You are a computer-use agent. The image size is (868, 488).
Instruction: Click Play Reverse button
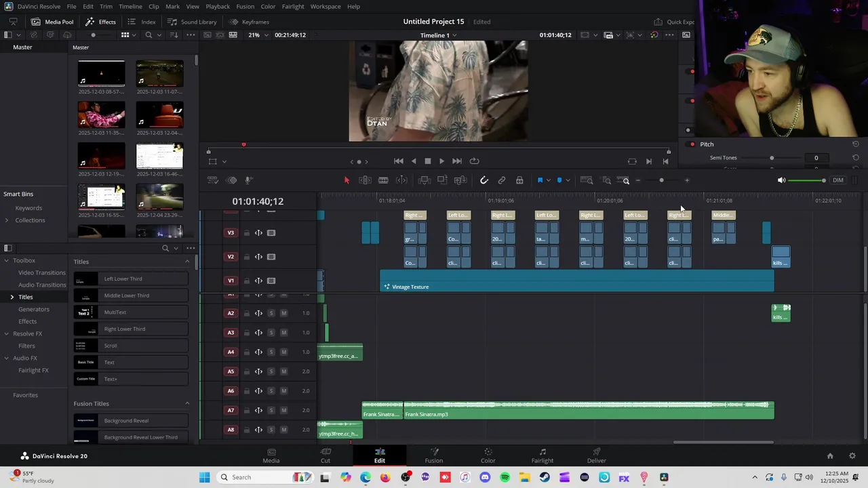[414, 161]
